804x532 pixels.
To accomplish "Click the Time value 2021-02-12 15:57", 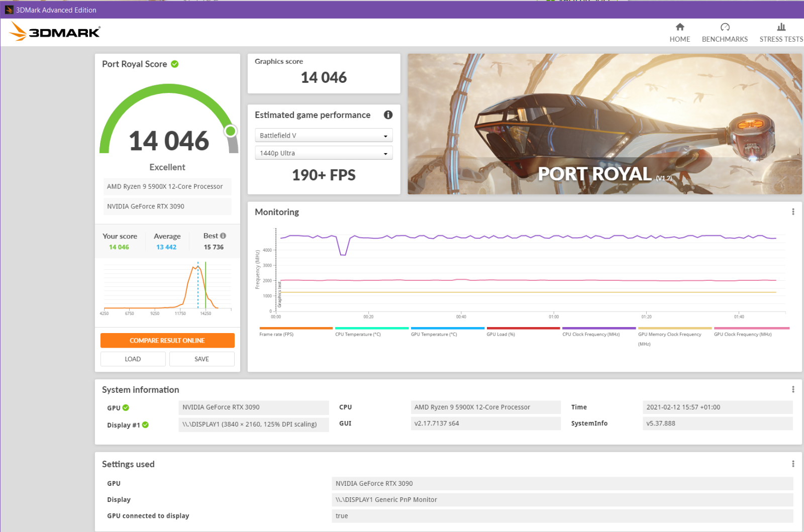I will click(717, 407).
